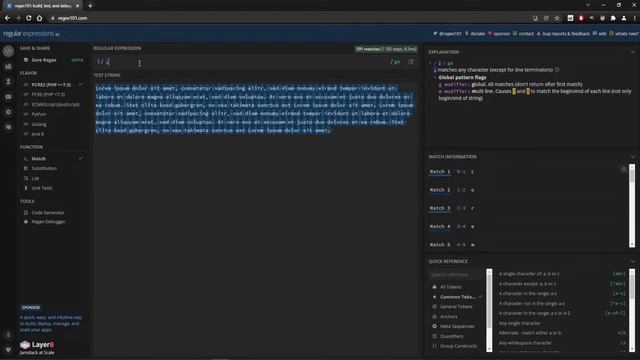Click the Layer0 sponsor logo
The image size is (640, 360).
pos(37,345)
